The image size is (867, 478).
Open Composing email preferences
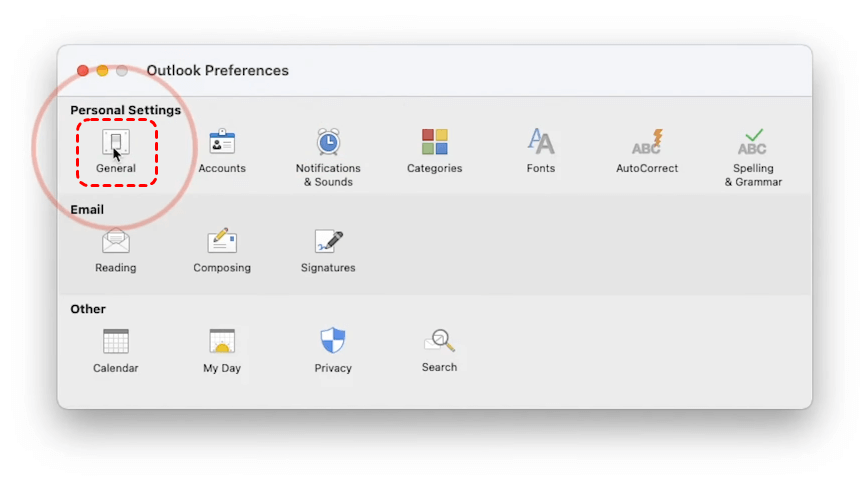(222, 242)
